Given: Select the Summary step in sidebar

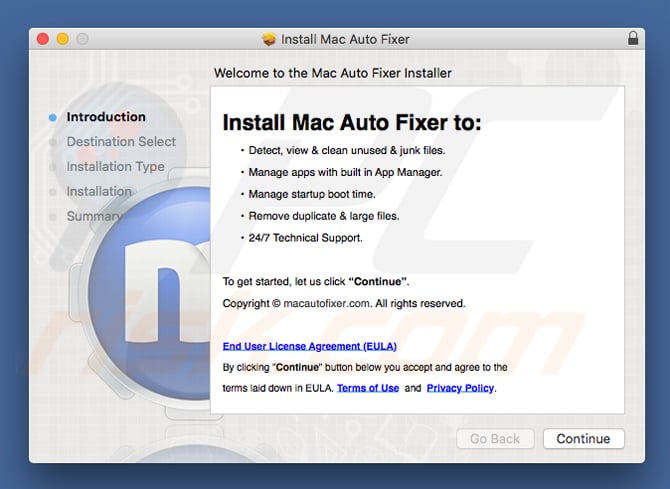Looking at the screenshot, I should [x=94, y=216].
